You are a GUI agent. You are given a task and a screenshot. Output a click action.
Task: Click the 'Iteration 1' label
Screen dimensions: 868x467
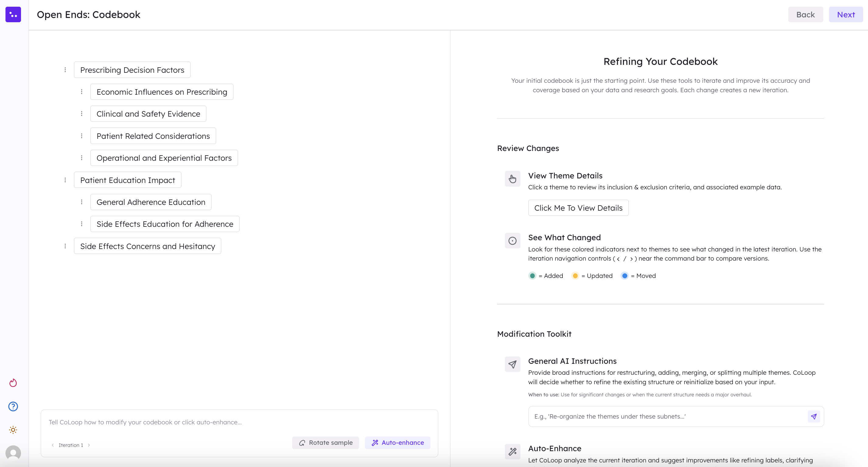[71, 445]
